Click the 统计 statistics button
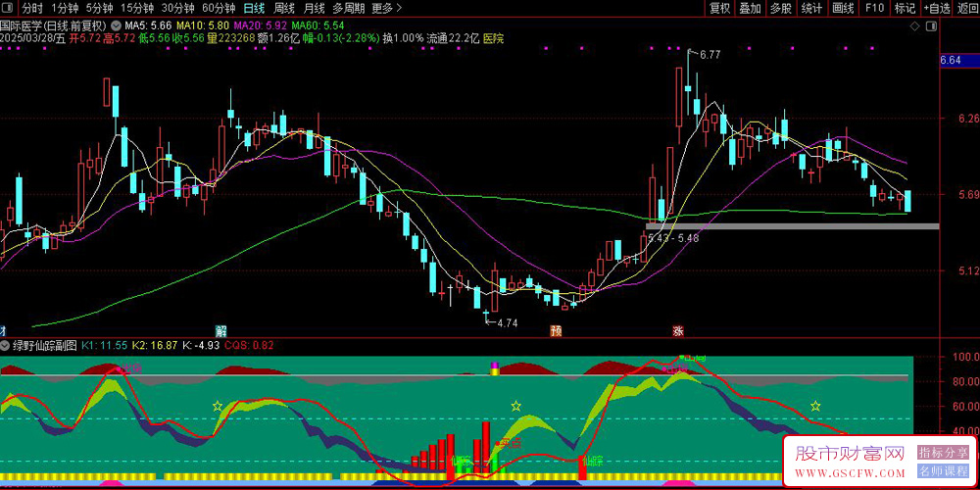Viewport: 980px width, 490px height. (811, 8)
